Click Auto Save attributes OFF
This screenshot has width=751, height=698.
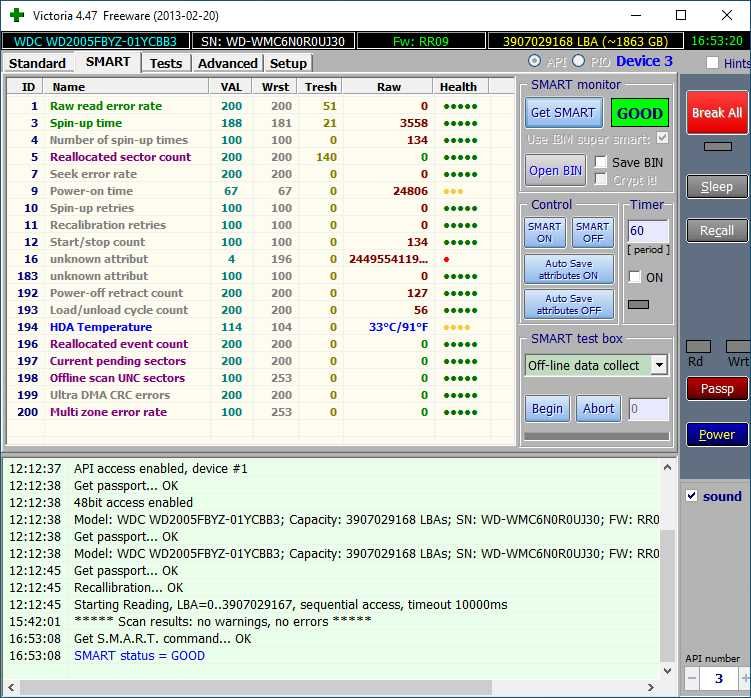pos(569,304)
